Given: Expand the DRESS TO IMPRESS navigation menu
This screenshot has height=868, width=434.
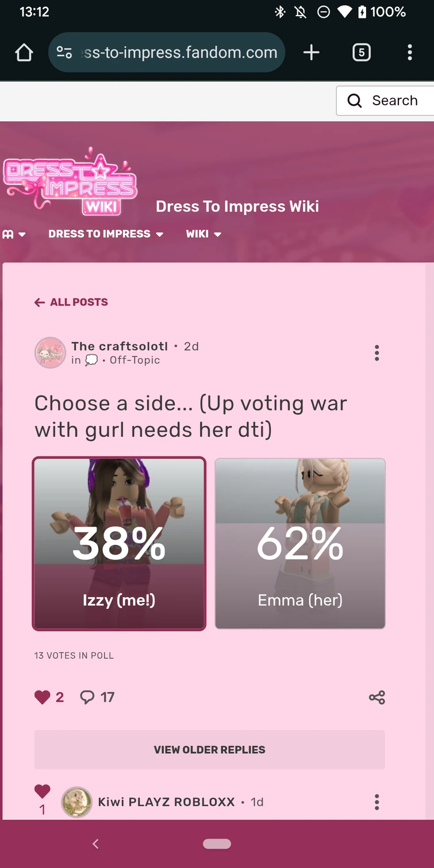Looking at the screenshot, I should pos(105,234).
